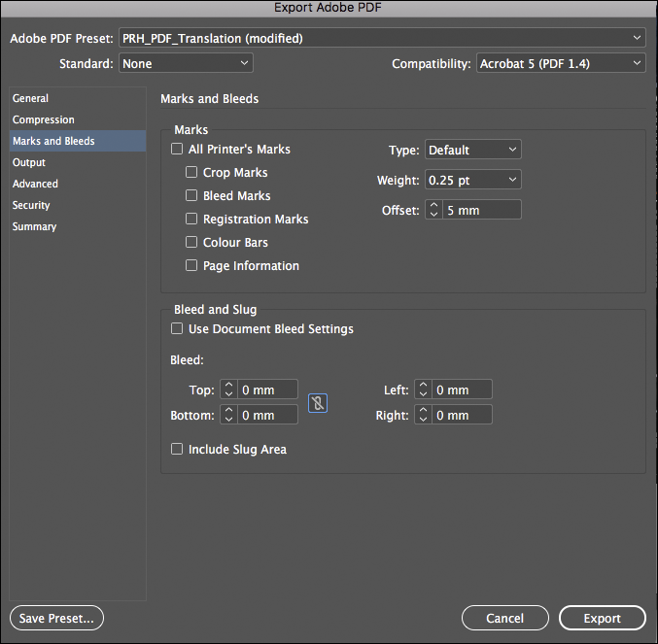Viewport: 658px width, 644px height.
Task: Check Use Document Bleed Settings
Action: click(x=177, y=328)
